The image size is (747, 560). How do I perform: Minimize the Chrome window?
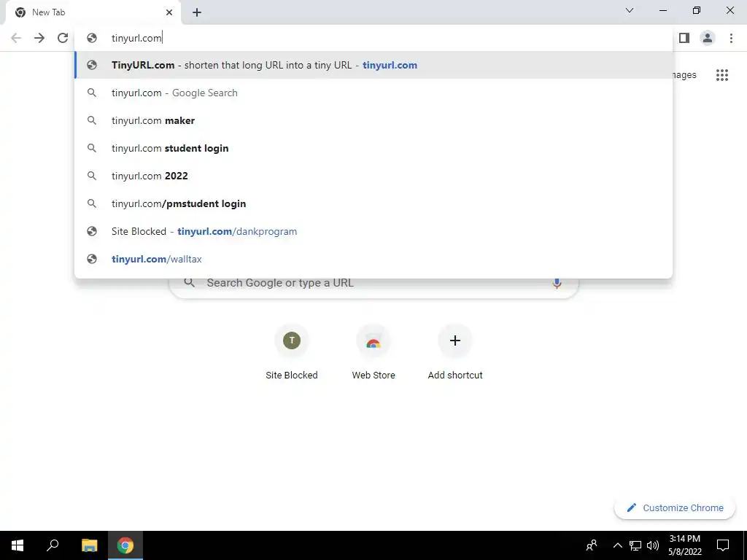[663, 10]
